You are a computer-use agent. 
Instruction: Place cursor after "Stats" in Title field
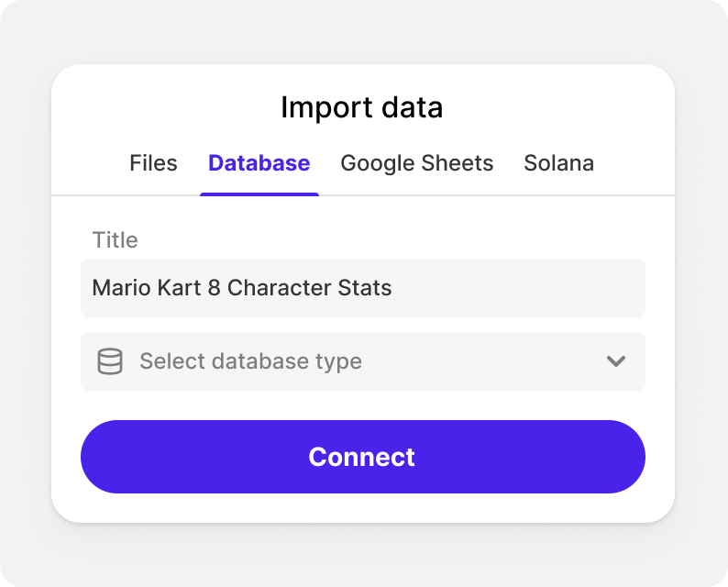click(393, 288)
